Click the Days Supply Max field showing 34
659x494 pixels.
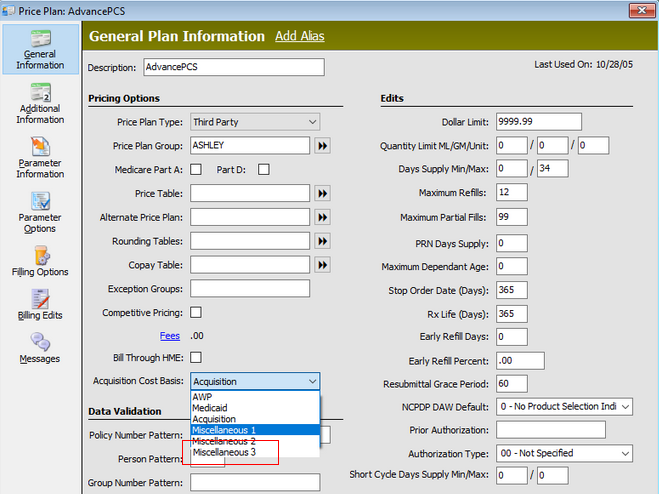click(553, 169)
